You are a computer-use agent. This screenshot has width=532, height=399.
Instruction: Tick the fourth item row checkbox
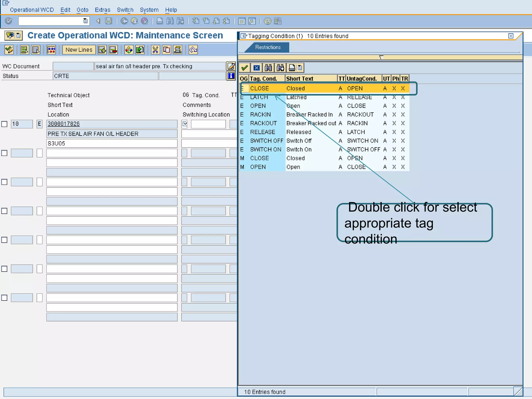[4, 211]
